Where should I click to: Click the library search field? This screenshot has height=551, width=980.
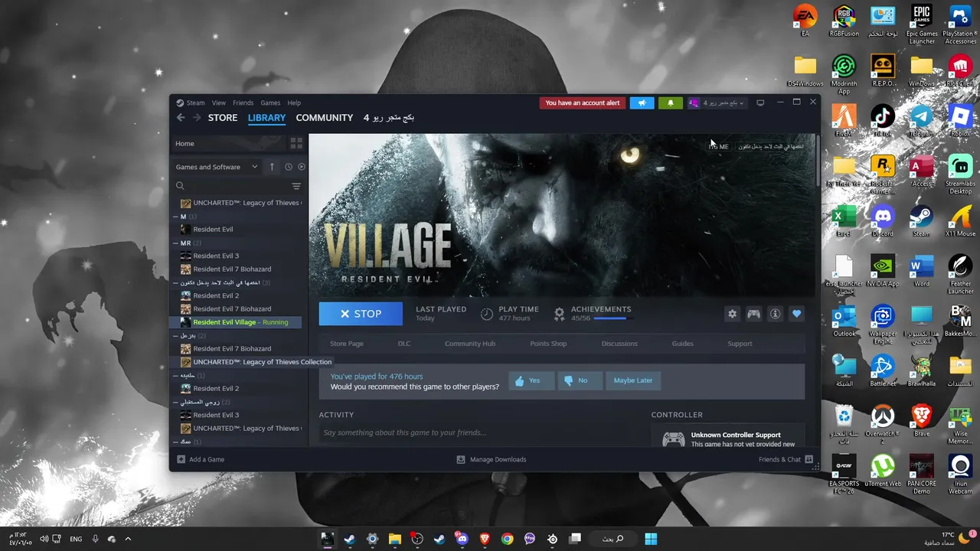[x=234, y=186]
